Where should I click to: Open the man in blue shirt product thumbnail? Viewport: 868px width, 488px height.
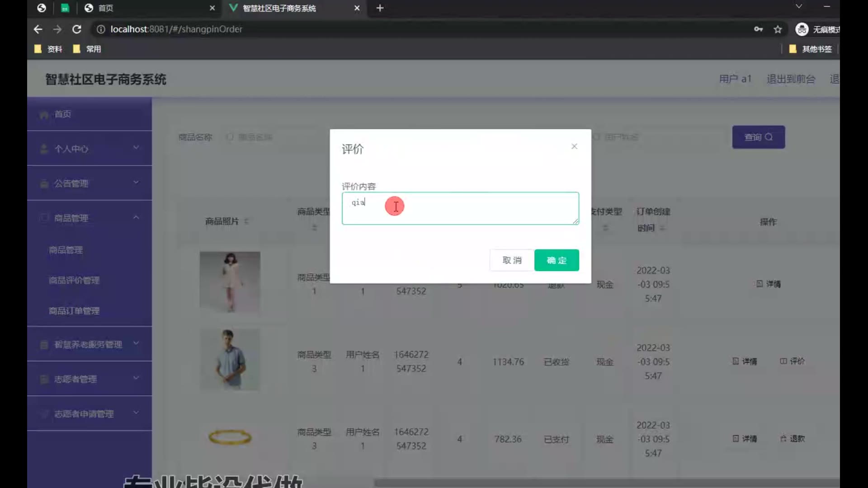(x=230, y=360)
